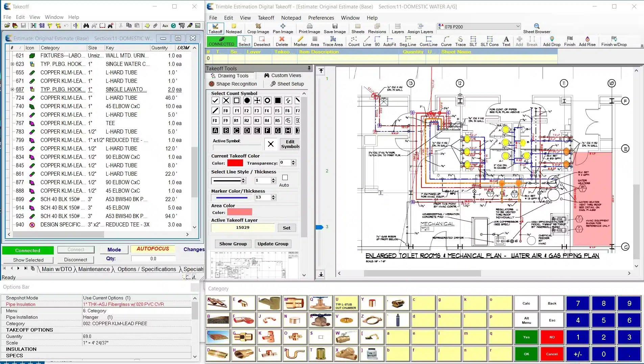Click the Update Group button
The width and height of the screenshot is (644, 364).
[x=273, y=244]
